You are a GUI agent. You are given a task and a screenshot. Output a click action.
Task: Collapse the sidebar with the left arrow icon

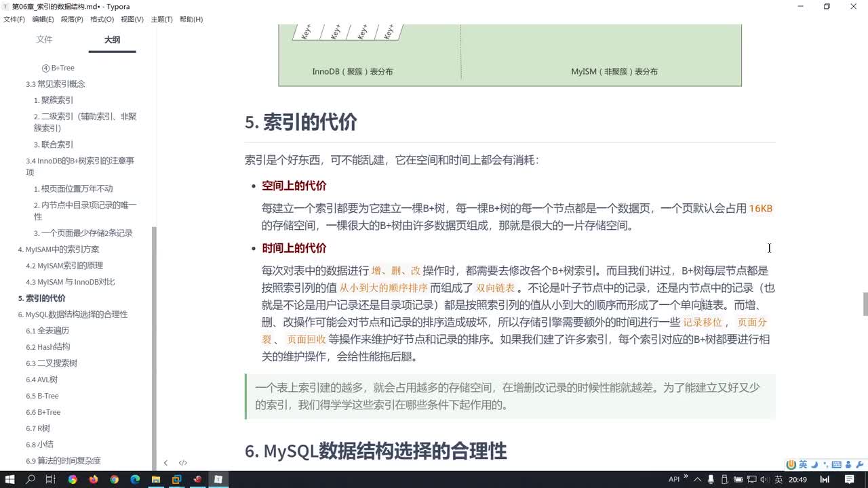[165, 463]
